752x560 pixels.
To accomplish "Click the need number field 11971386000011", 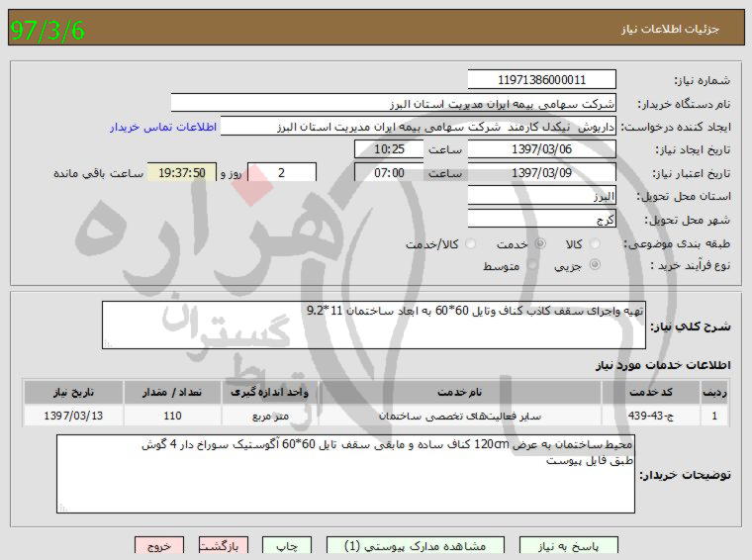I will 542,79.
